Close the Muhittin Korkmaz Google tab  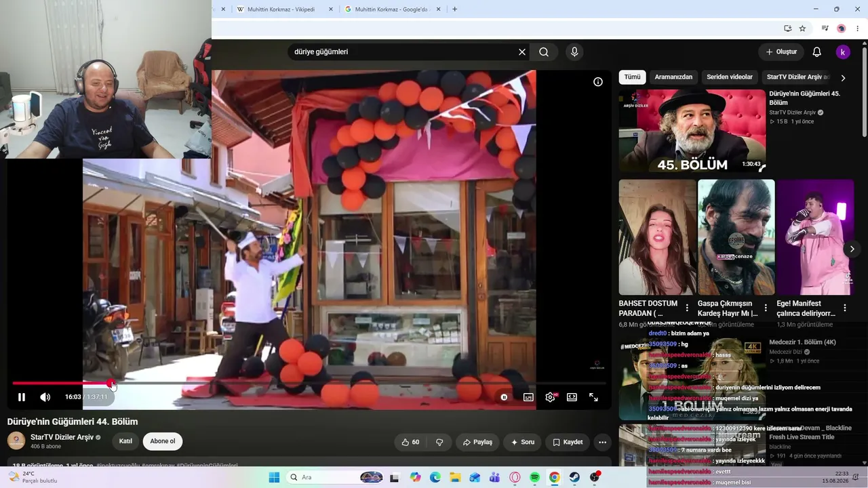439,9
